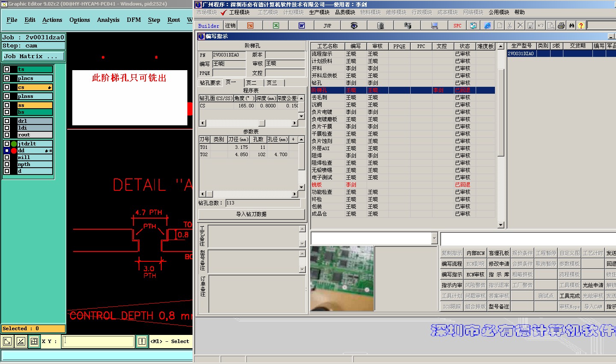
Task: Click the Internet Explorer icon
Action: pos(488,26)
